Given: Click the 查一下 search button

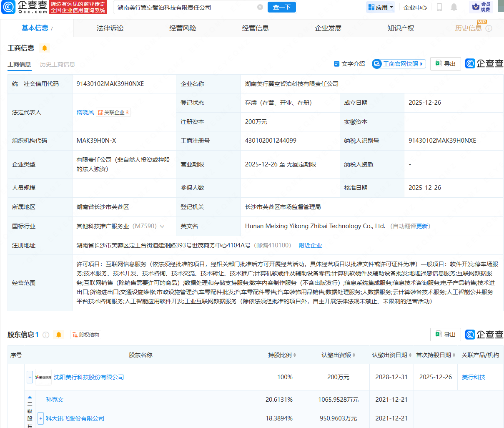Looking at the screenshot, I should pyautogui.click(x=282, y=7).
